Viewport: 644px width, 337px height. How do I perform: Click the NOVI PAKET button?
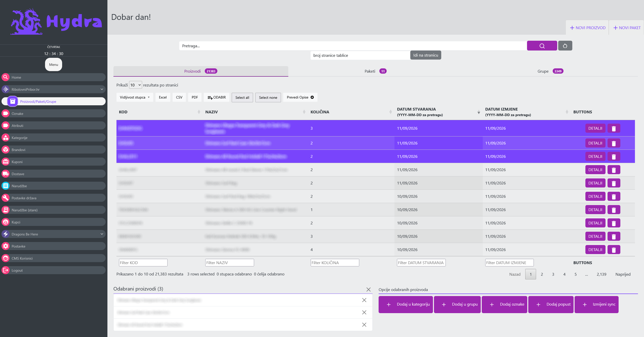click(x=627, y=28)
